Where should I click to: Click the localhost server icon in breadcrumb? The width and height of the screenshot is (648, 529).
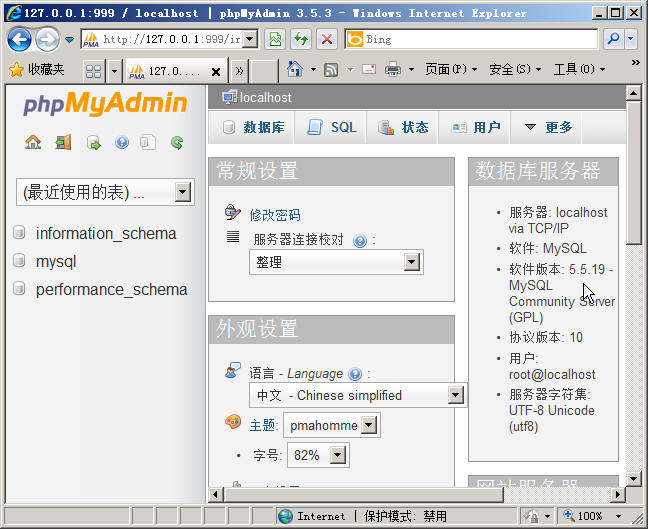coord(229,97)
